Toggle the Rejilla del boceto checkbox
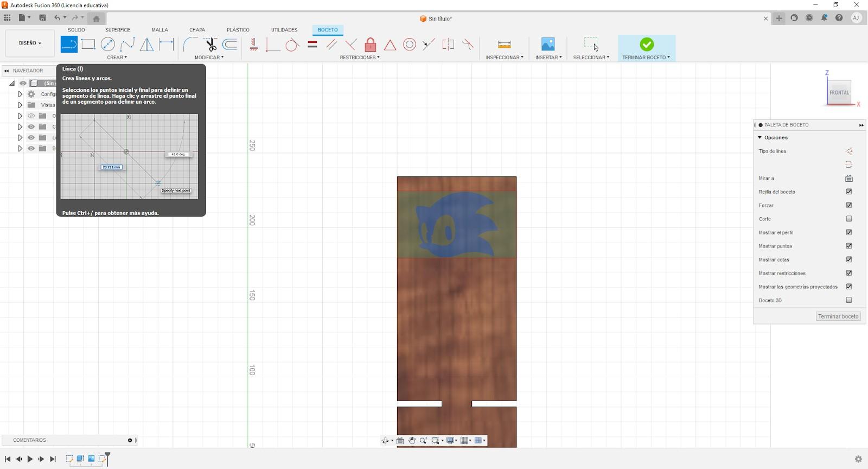 point(849,192)
